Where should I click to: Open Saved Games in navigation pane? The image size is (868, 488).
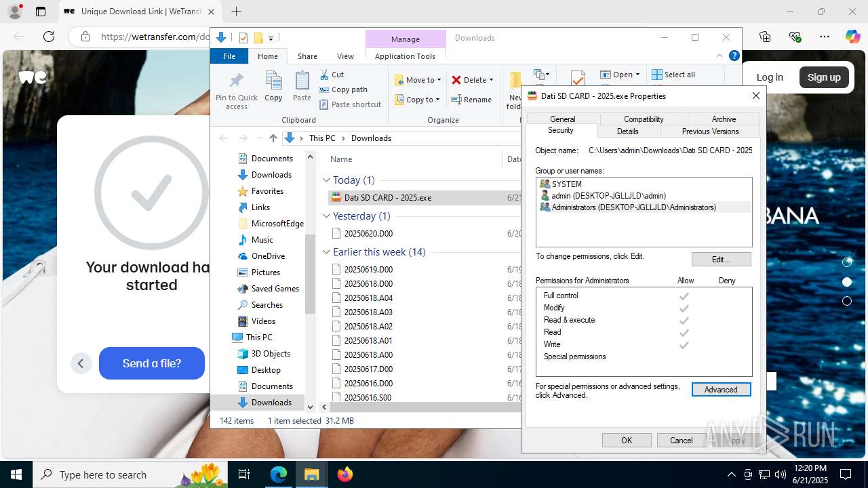coord(275,289)
